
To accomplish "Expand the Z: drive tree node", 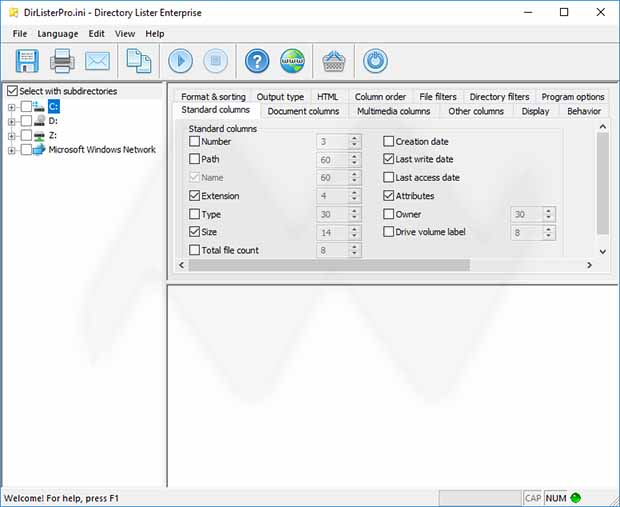I will pos(11,136).
